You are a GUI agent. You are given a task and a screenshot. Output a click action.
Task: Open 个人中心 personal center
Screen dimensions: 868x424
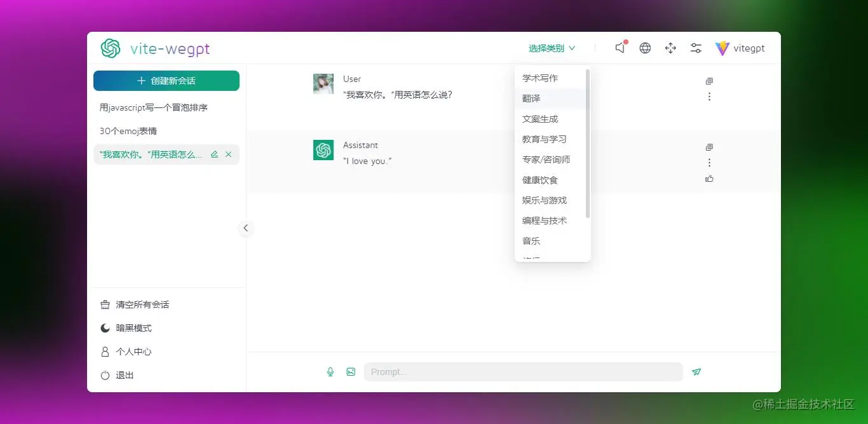pos(126,352)
